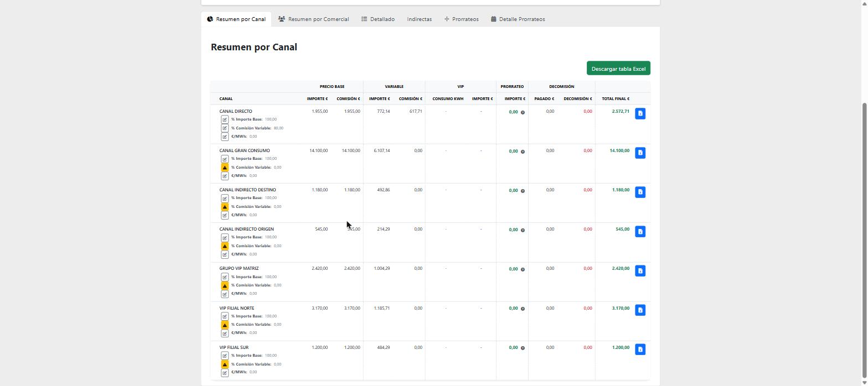868x386 pixels.
Task: Edit % Importe Base for CANAL DIRECTO
Action: pos(225,119)
